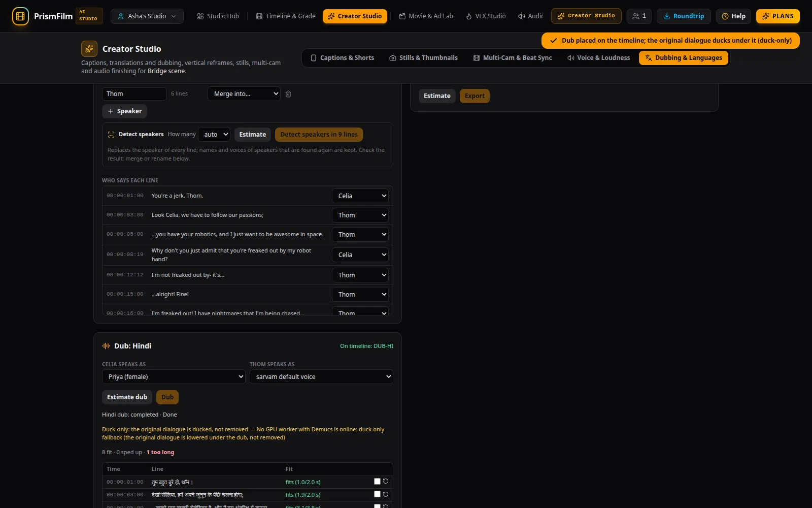Open the 'Celia speaks as' voice dropdown
The image size is (812, 508).
174,377
